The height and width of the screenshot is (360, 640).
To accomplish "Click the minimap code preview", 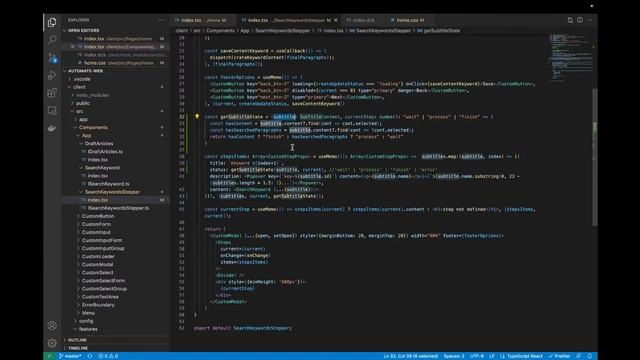I will point(570,57).
